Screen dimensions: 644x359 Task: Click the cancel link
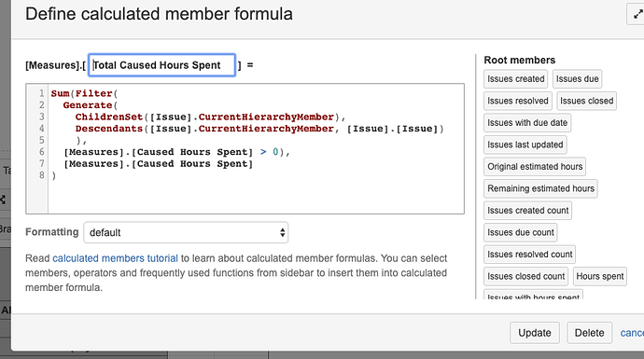[632, 333]
